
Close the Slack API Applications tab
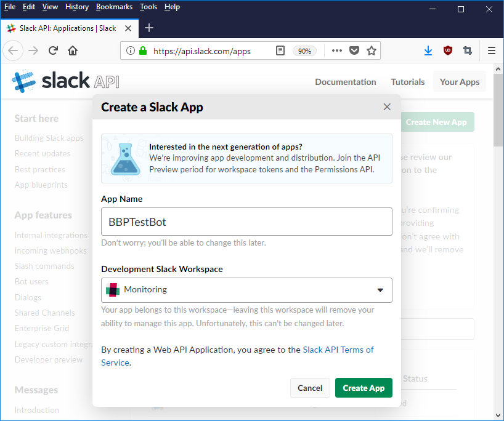point(128,28)
